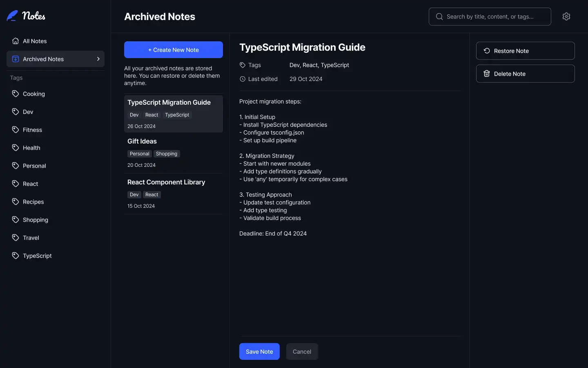This screenshot has height=368, width=588.
Task: Select the Travel tag in sidebar
Action: [31, 238]
